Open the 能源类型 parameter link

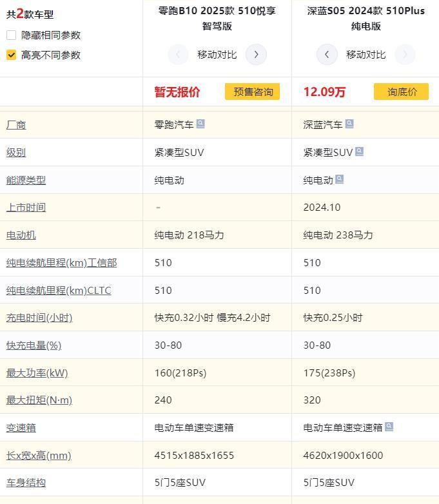tap(26, 180)
